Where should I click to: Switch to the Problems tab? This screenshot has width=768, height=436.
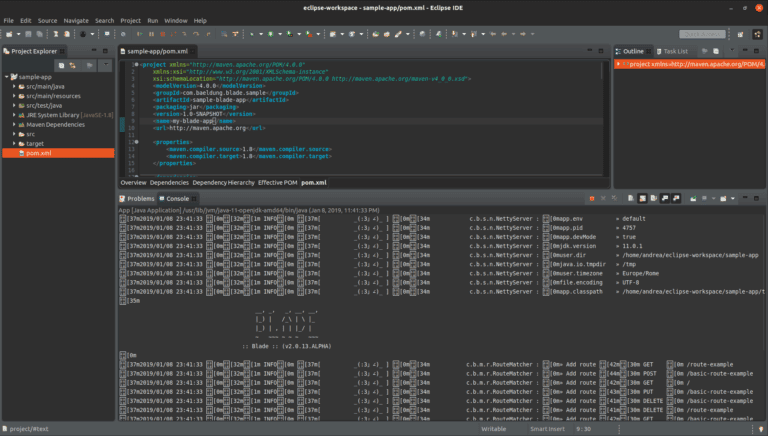pos(140,198)
